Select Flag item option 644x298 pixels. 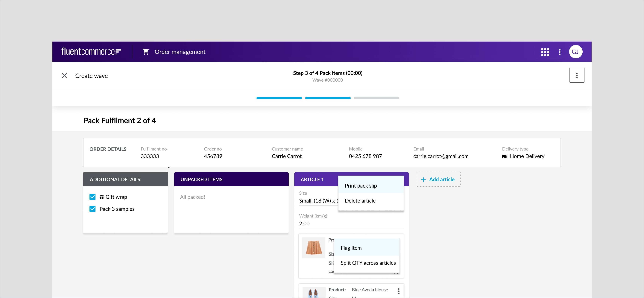351,248
